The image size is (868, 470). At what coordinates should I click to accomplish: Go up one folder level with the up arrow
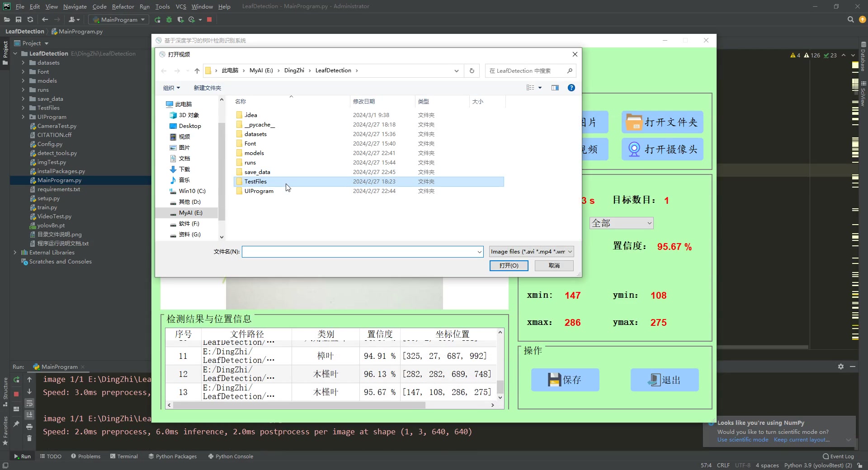[x=197, y=70]
